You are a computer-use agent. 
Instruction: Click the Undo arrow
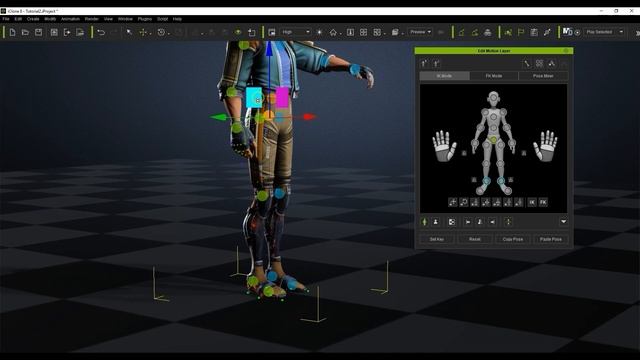click(101, 32)
